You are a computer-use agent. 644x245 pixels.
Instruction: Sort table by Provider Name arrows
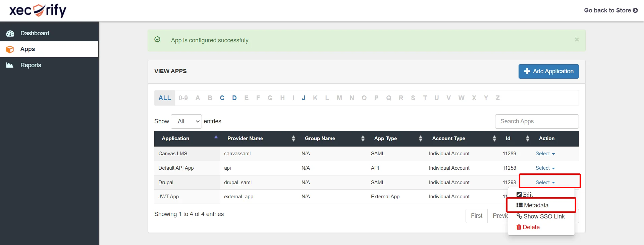pos(293,138)
